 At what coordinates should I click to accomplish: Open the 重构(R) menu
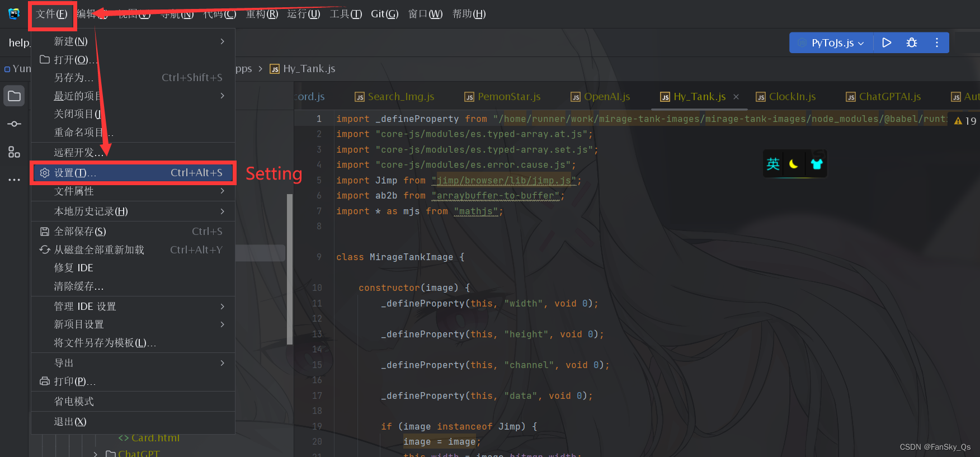[x=262, y=14]
